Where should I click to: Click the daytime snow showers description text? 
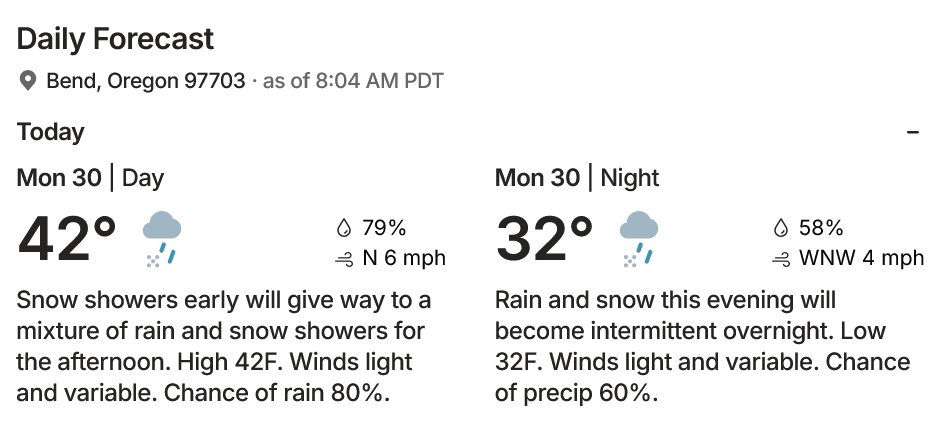tap(224, 346)
